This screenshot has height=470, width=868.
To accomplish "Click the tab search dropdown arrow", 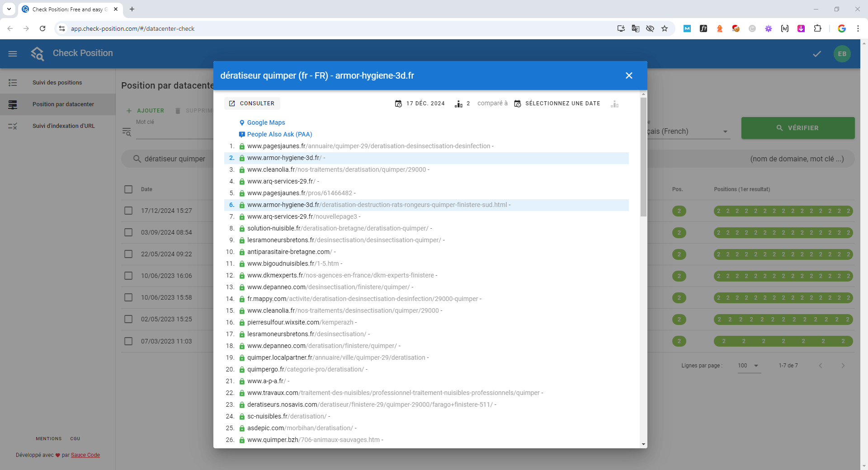I will tap(9, 9).
